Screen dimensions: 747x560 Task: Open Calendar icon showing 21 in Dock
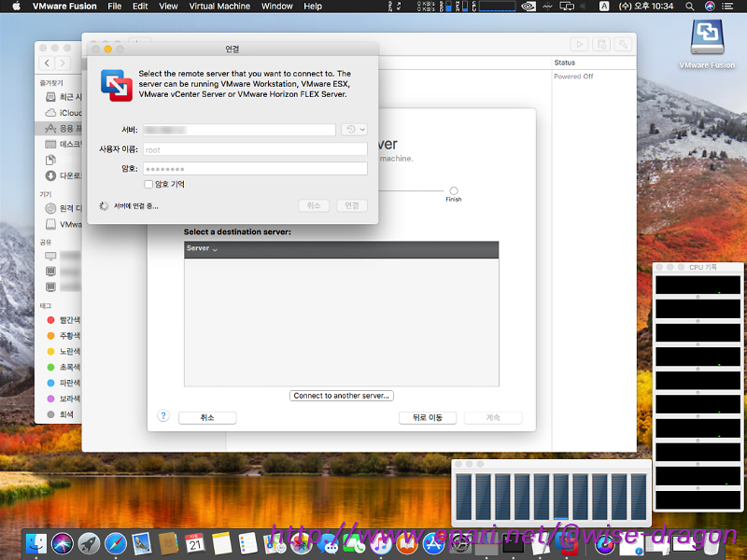(x=195, y=544)
